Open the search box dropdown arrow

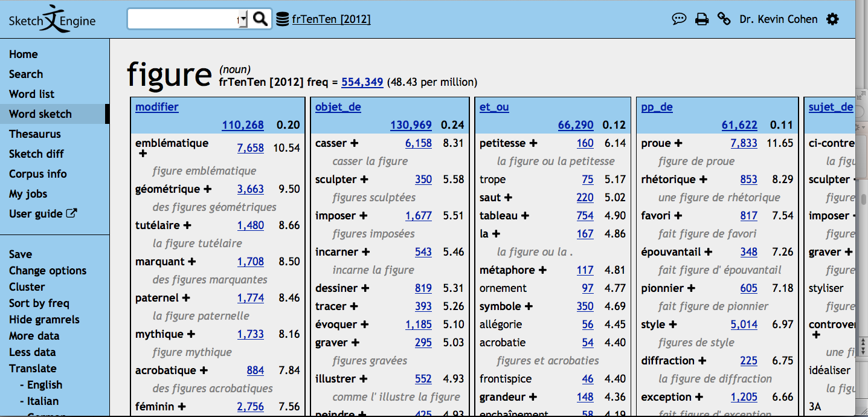pyautogui.click(x=243, y=20)
